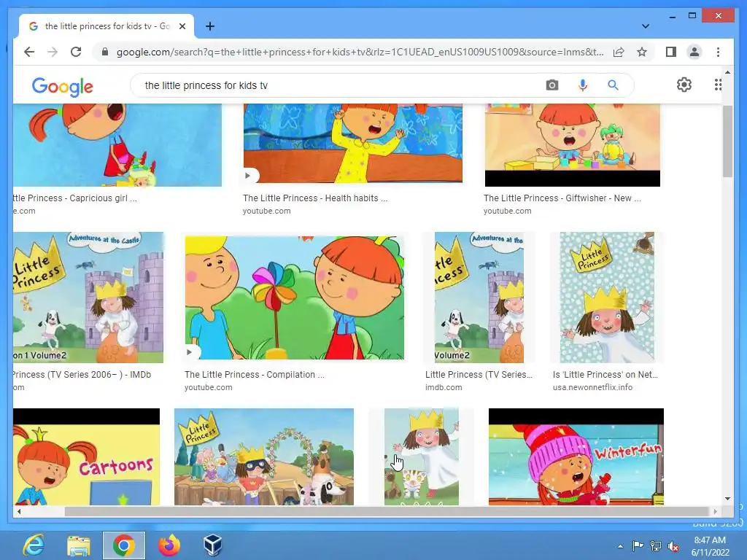The height and width of the screenshot is (560, 747).
Task: Open the 'Is Little Princess on Netflix' thumbnail
Action: [x=607, y=297]
